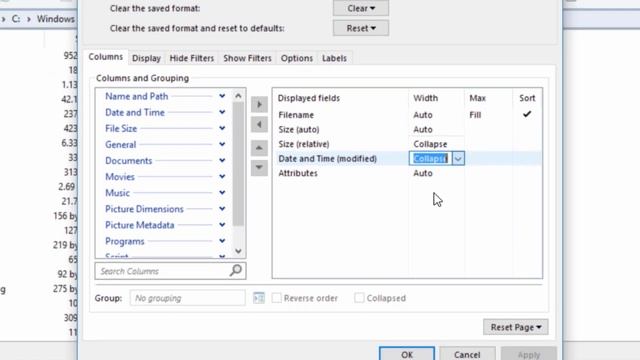
Task: Tick the Collapsed checkbox
Action: 359,298
